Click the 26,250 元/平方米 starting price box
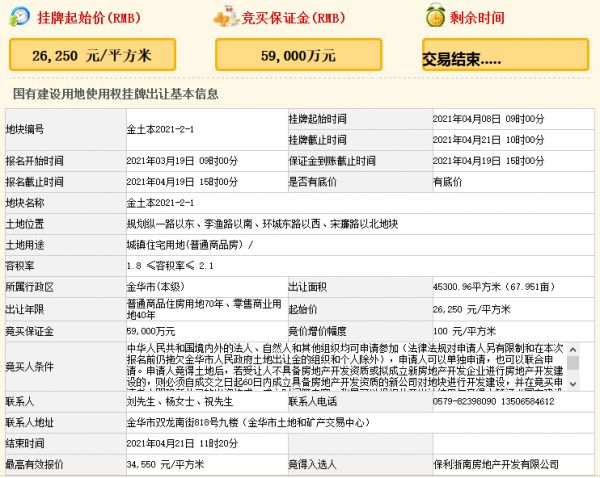This screenshot has width=600, height=478. point(92,55)
